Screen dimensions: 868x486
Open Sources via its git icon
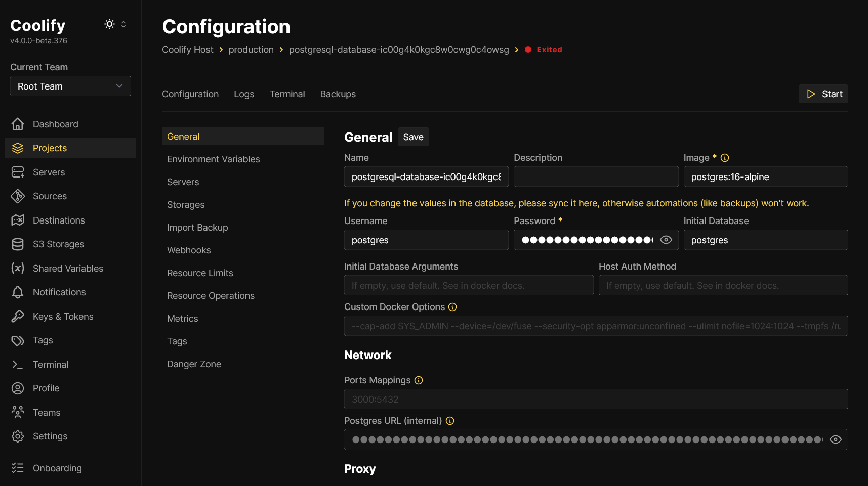coord(18,196)
